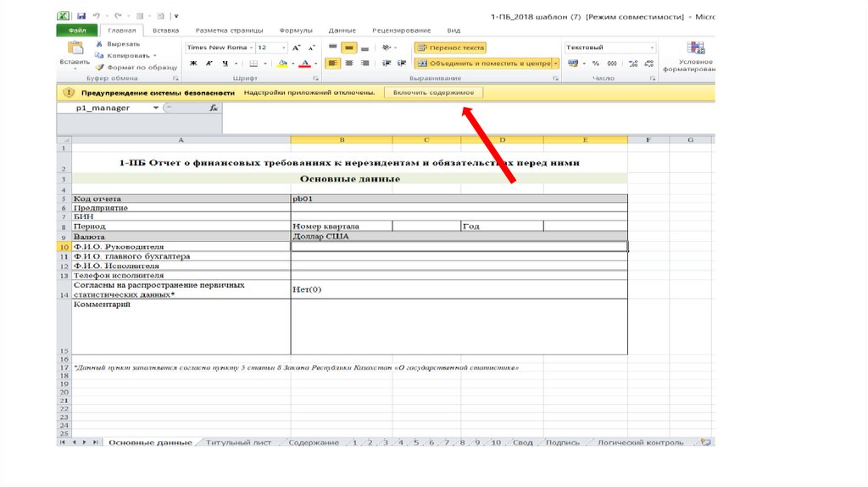Click the font color red A swatch
Screen dimensions: 868x487
[x=305, y=64]
